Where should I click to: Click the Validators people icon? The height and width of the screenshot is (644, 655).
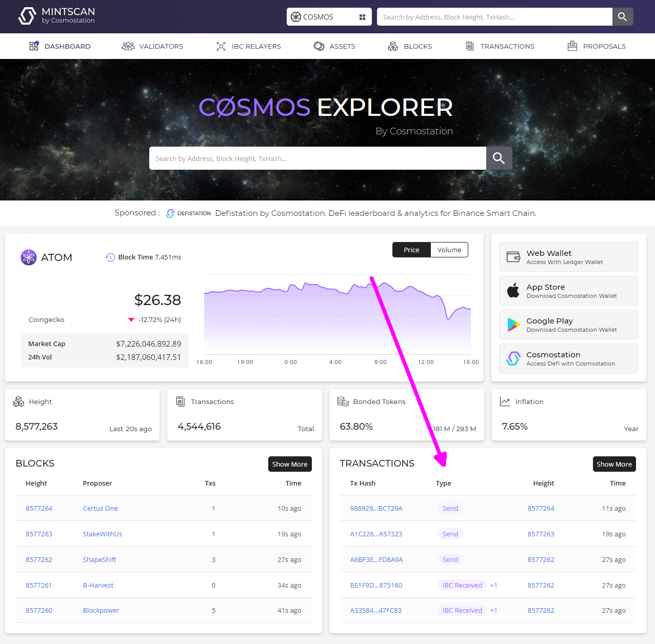coord(128,46)
